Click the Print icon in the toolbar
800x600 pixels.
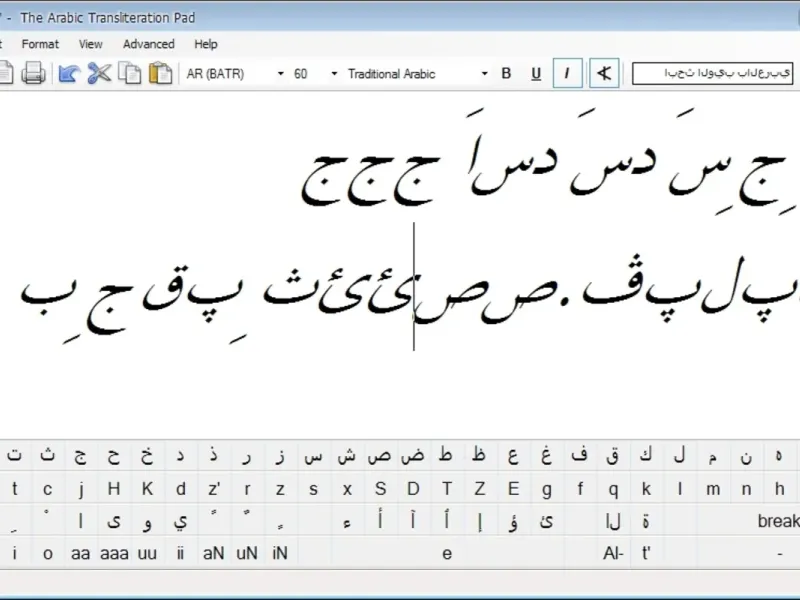[x=33, y=73]
